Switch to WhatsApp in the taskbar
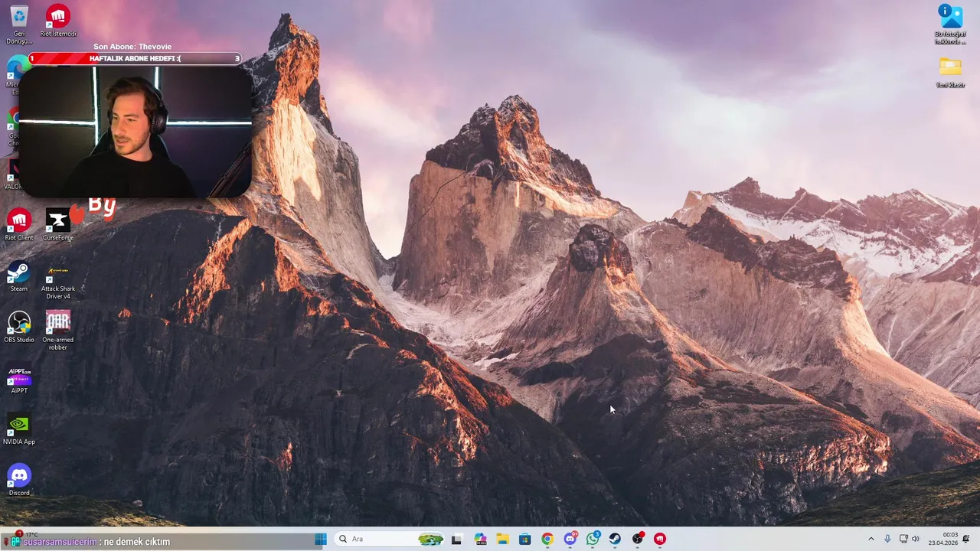The height and width of the screenshot is (551, 980). click(x=593, y=539)
